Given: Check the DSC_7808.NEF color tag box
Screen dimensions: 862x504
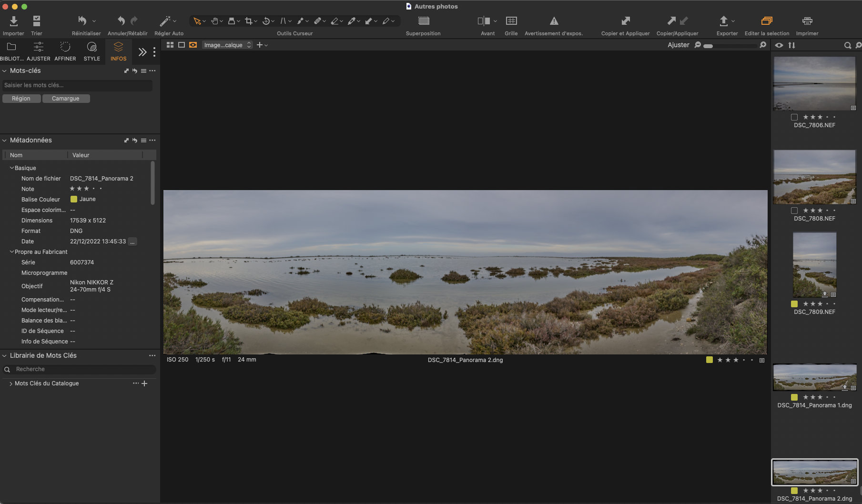Looking at the screenshot, I should tap(794, 211).
